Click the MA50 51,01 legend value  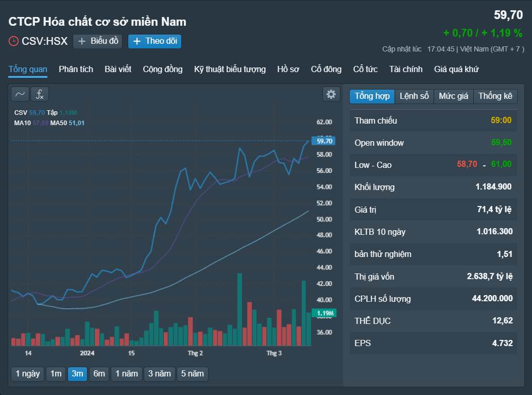click(76, 123)
